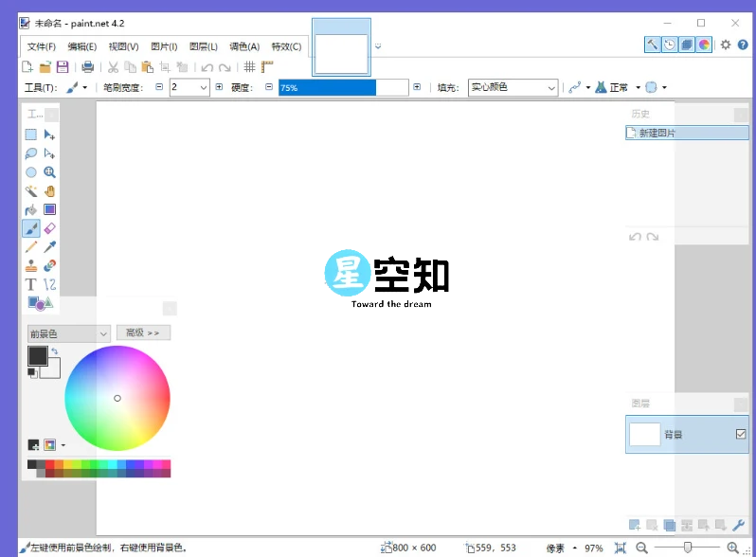Select the Pencil tool
Viewport: 756px width, 557px height.
[31, 247]
